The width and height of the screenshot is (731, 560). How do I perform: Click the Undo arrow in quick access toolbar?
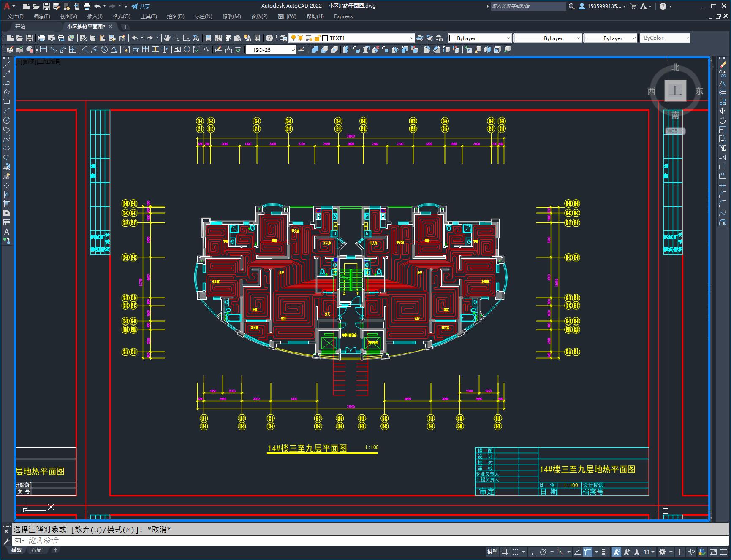(x=97, y=6)
